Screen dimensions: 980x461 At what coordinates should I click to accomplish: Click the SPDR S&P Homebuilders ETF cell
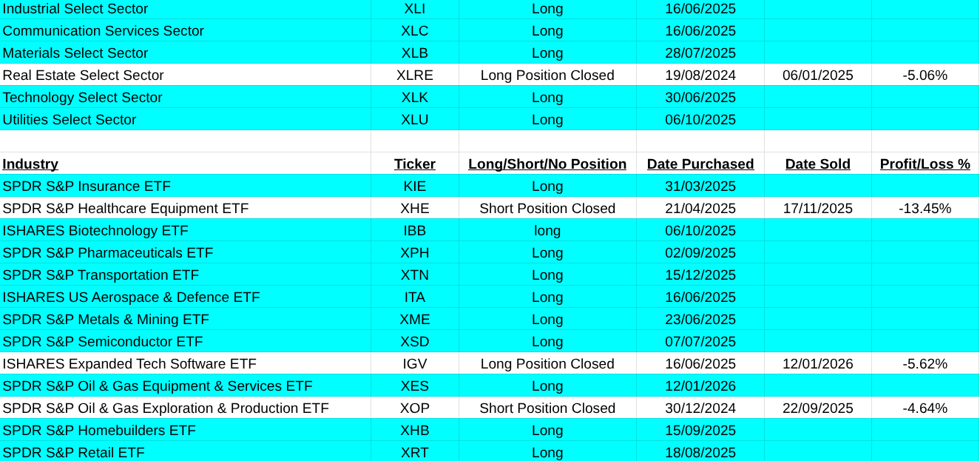[x=99, y=431]
